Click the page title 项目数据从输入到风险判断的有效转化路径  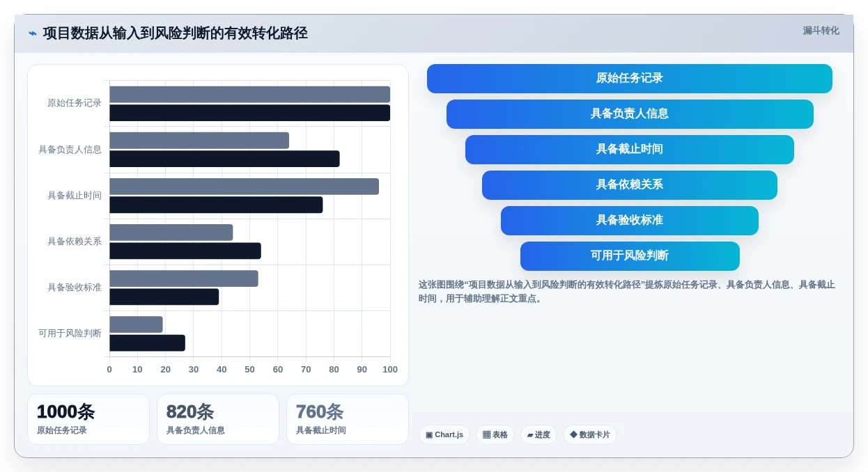tap(175, 33)
